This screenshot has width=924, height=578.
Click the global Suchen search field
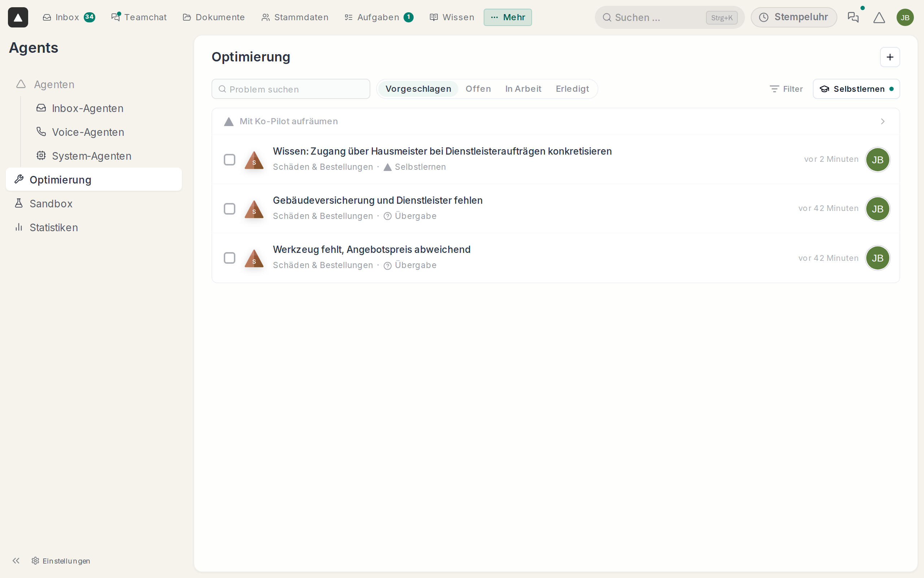(x=670, y=18)
